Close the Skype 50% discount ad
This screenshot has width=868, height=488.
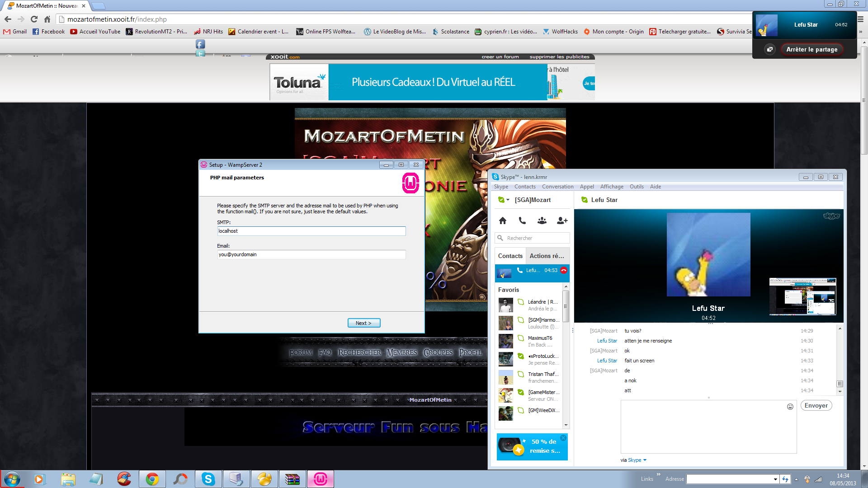click(x=563, y=438)
